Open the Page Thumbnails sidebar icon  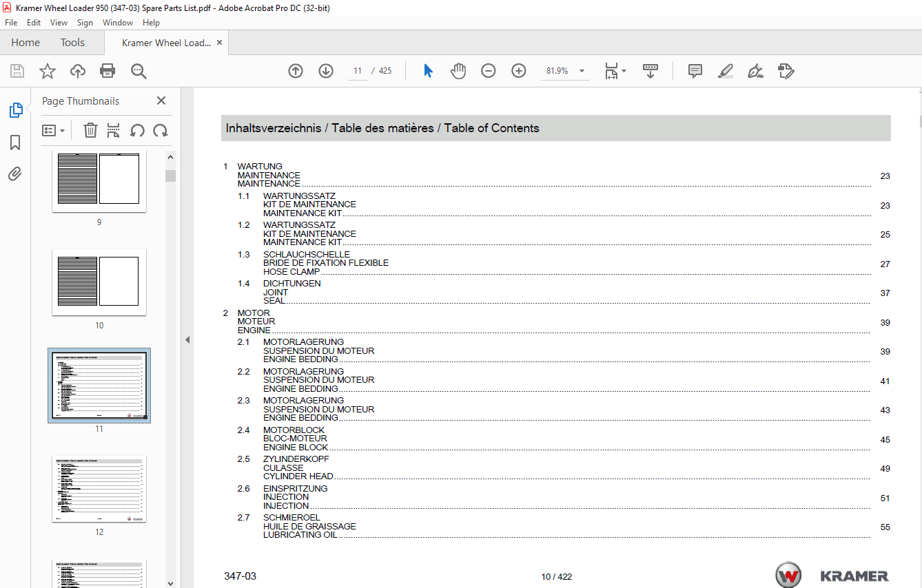click(x=15, y=110)
